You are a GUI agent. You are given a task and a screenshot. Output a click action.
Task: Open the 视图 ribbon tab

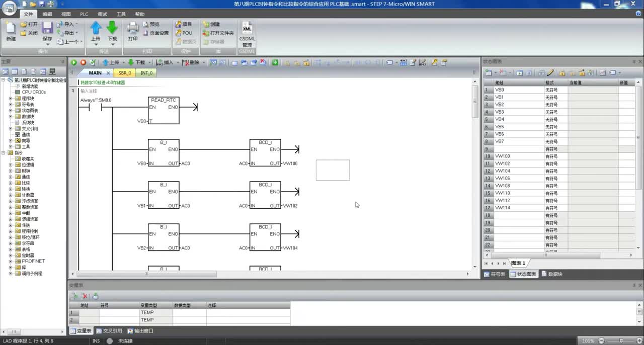click(x=66, y=14)
